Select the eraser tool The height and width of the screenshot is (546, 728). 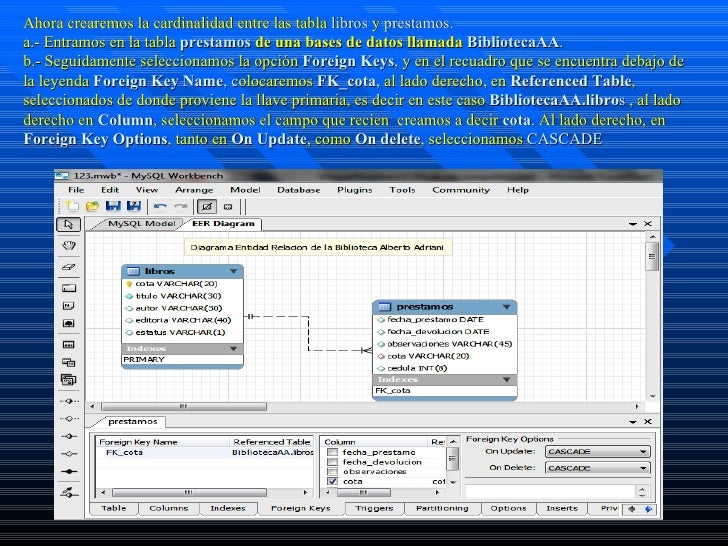pyautogui.click(x=69, y=267)
